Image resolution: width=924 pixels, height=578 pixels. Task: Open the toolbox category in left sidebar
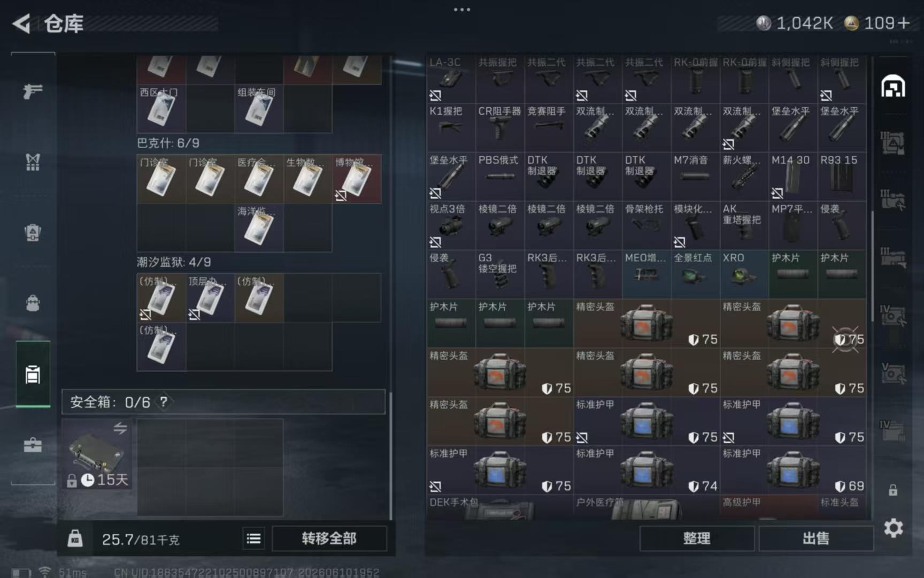coord(33,445)
